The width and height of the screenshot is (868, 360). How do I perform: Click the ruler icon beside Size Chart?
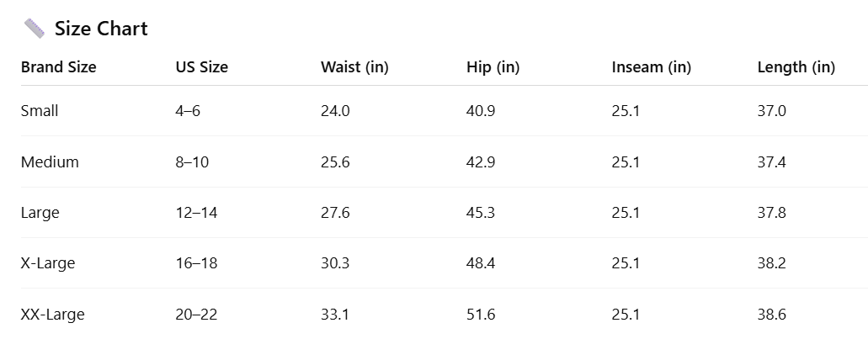tap(34, 29)
